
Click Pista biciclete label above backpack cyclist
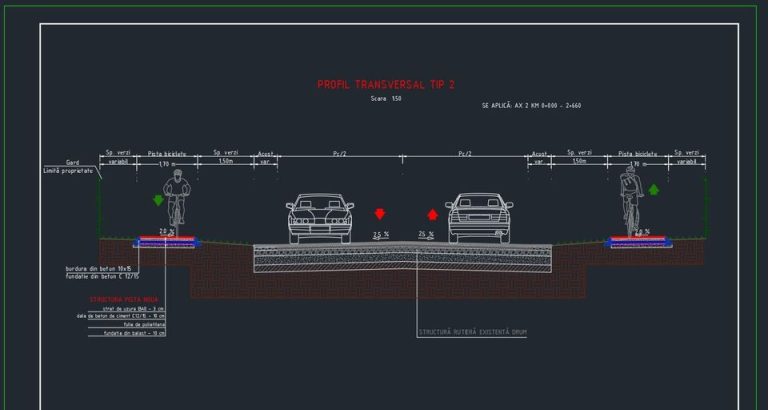click(x=638, y=153)
